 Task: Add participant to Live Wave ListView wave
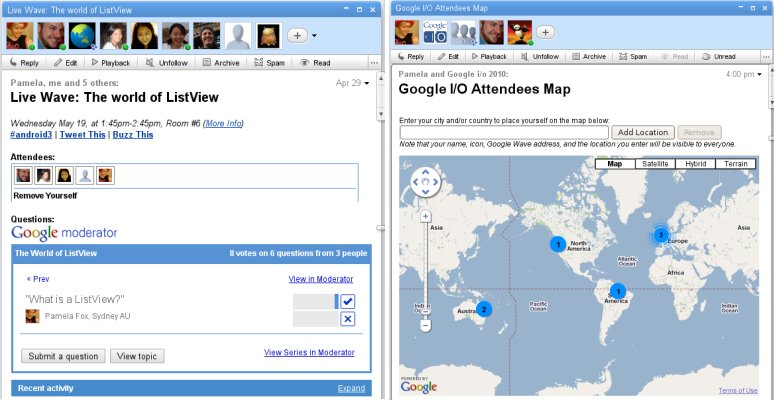[x=298, y=36]
